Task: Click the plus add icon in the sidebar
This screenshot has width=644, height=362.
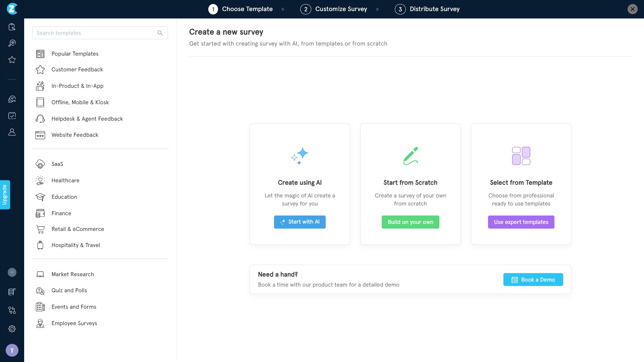Action: tap(12, 273)
